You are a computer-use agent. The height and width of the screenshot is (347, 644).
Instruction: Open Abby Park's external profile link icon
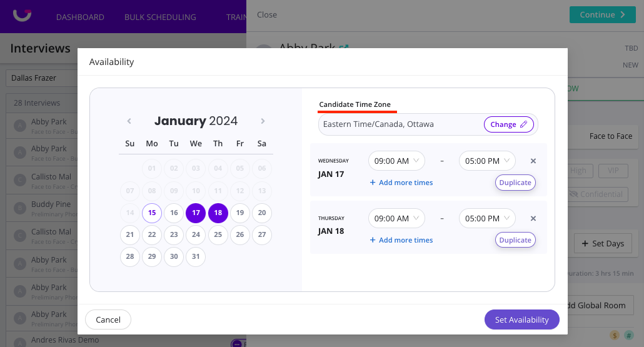click(x=344, y=48)
